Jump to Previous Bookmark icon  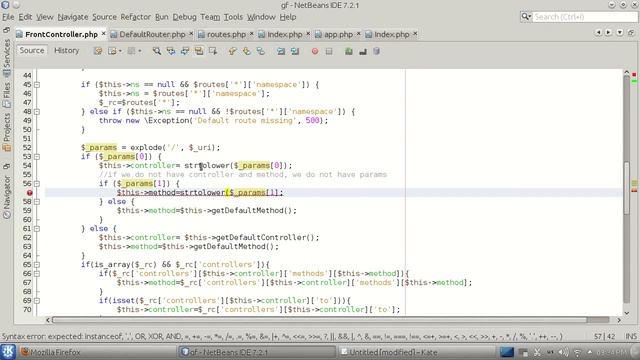(x=232, y=51)
